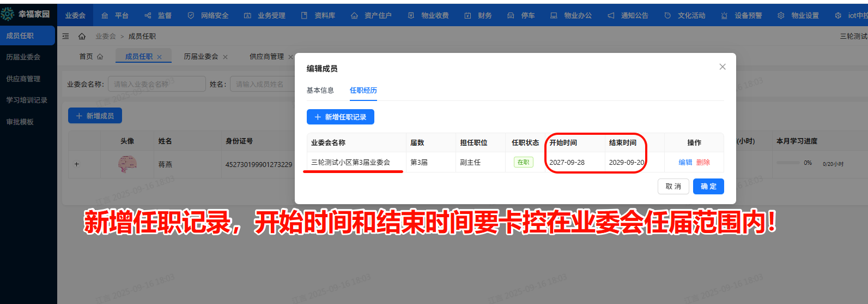Expand the 蒋燕 row with plus icon
This screenshot has width=868, height=304.
(x=77, y=164)
